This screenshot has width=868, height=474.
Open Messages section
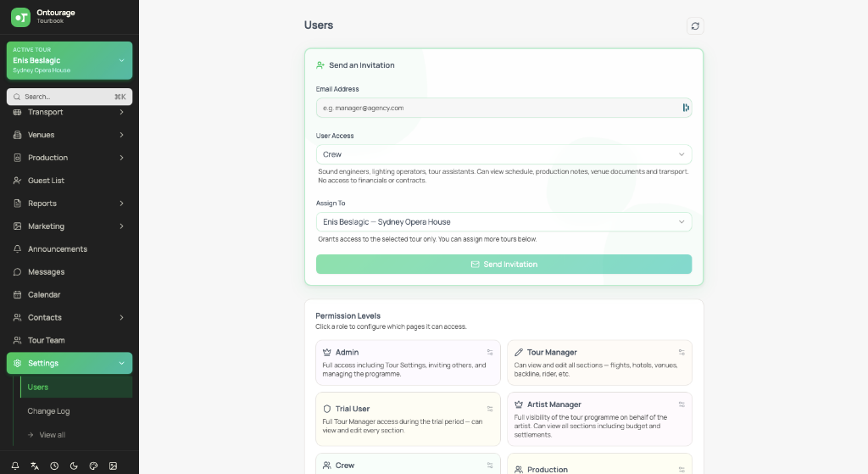[70, 272]
